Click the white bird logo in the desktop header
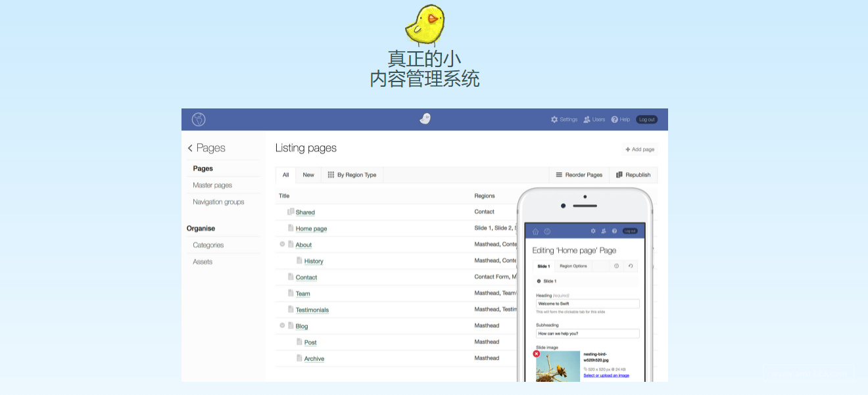 coord(425,119)
